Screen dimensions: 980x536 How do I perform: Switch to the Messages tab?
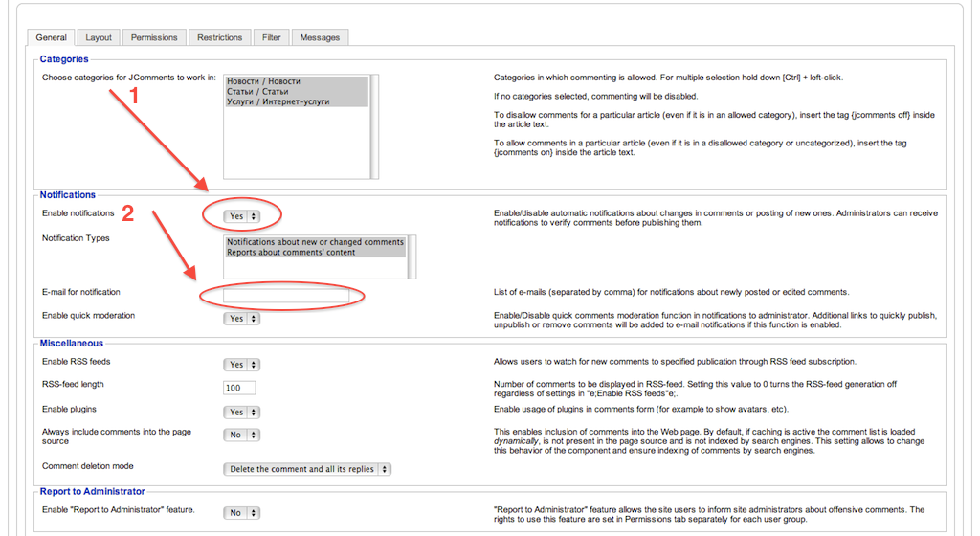(x=320, y=37)
